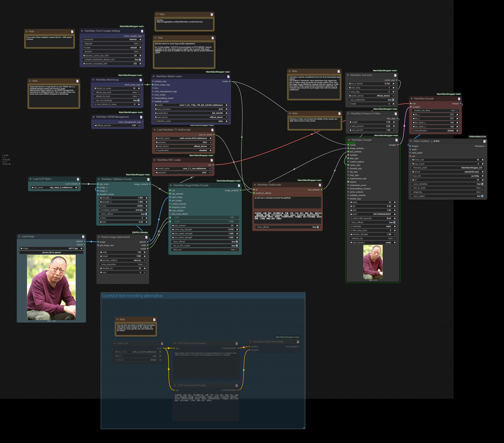Click the old man photo in Load Image
This screenshot has width=504, height=443.
[x=51, y=287]
